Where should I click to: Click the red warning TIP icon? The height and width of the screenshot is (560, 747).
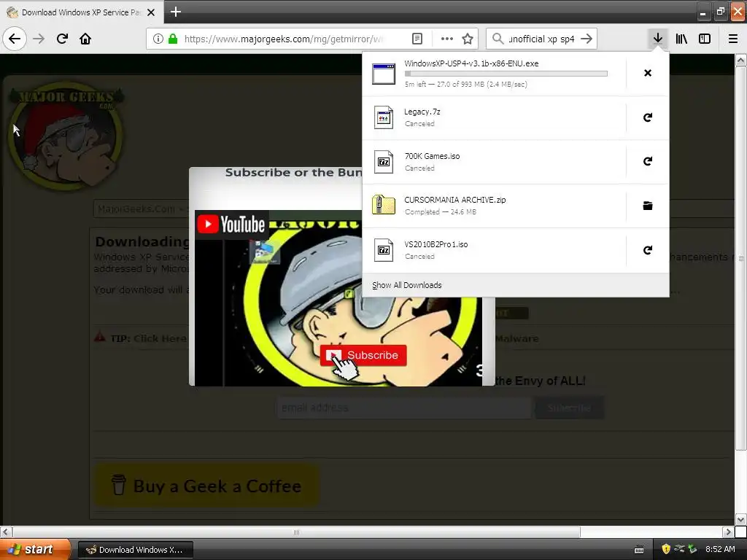tap(99, 337)
